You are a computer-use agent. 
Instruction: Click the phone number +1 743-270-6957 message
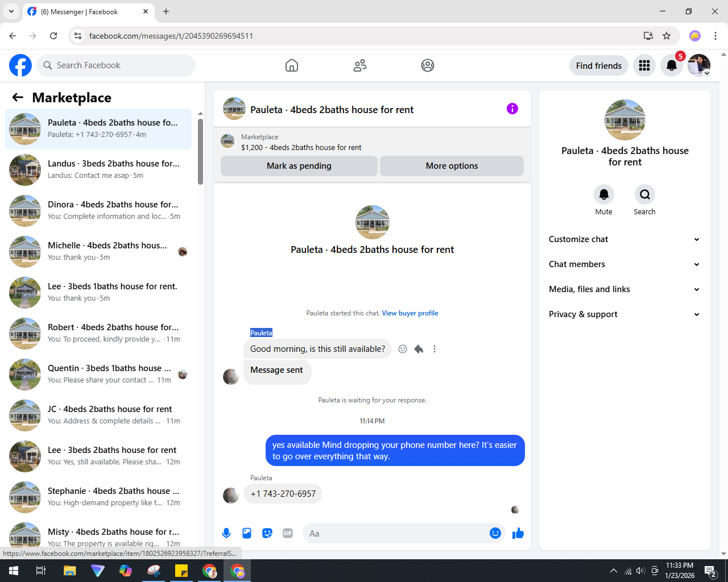283,494
